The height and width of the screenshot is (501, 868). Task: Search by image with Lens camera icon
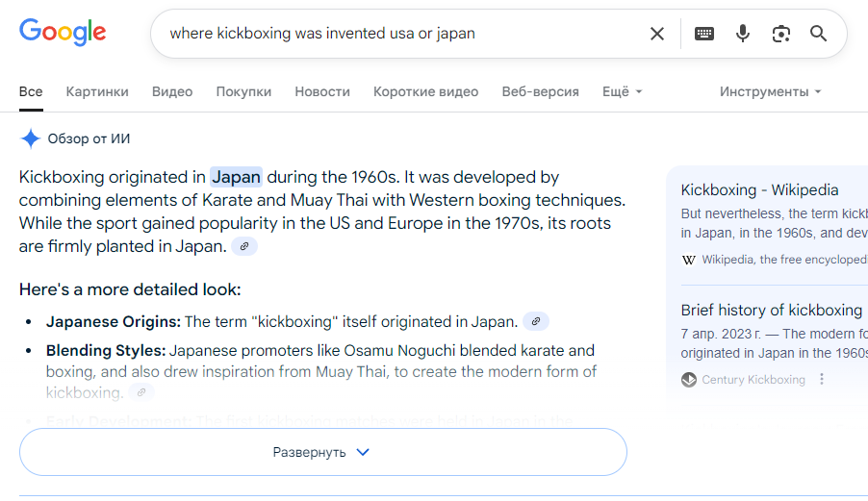pyautogui.click(x=781, y=34)
